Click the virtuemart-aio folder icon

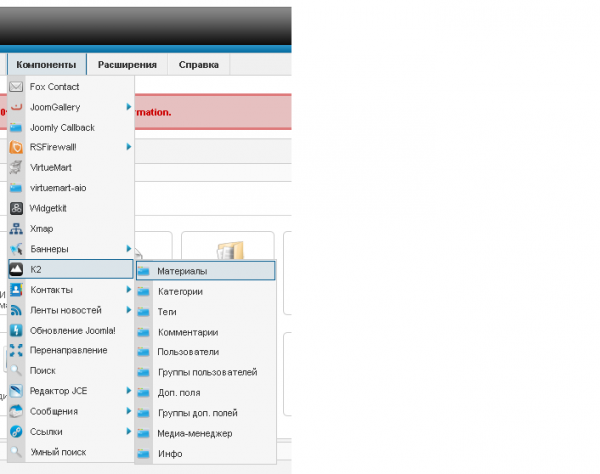pos(16,188)
